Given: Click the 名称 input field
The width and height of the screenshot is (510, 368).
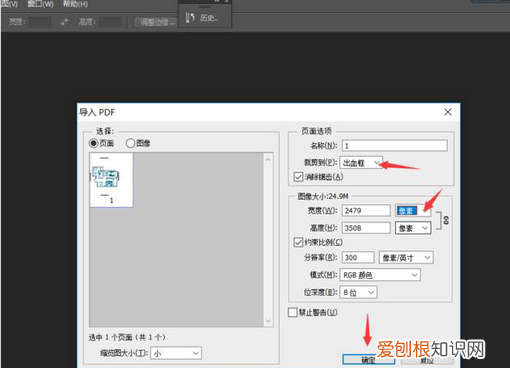Looking at the screenshot, I should click(x=395, y=146).
